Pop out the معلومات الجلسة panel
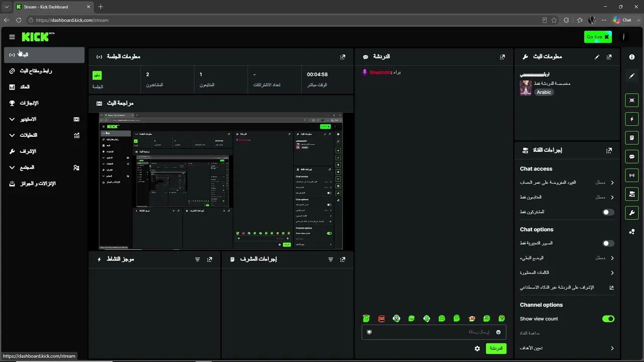This screenshot has width=644, height=362. [343, 57]
